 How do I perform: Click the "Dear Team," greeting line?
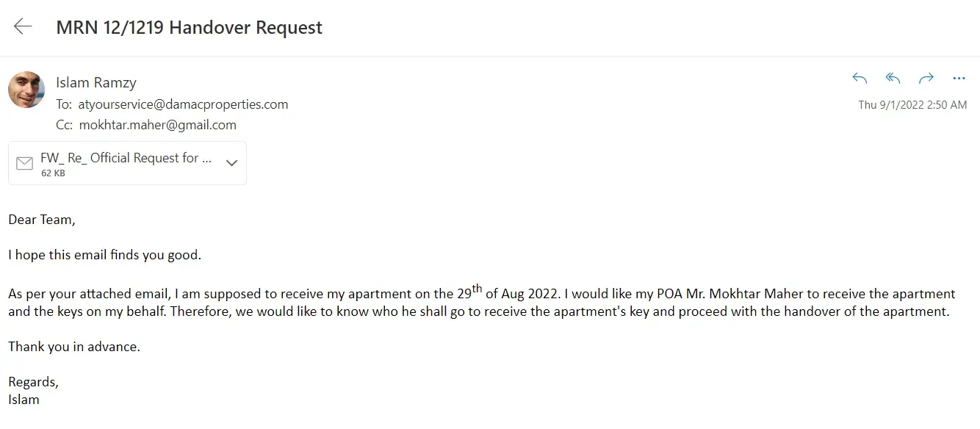coord(42,220)
